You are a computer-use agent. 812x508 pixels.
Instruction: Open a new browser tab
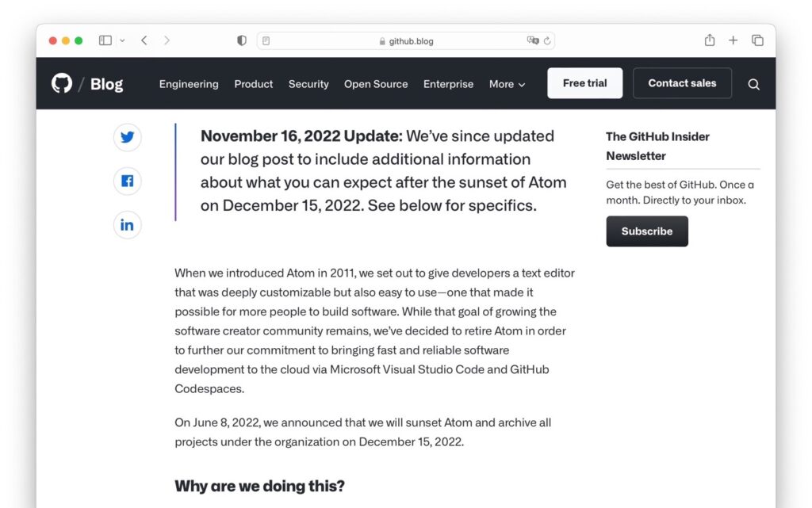733,40
